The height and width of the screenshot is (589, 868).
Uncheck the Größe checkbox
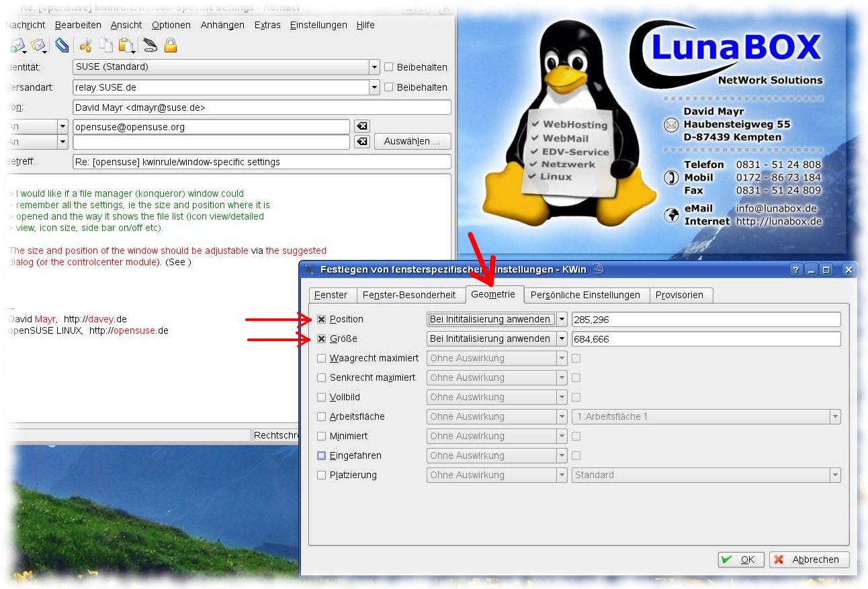(321, 339)
